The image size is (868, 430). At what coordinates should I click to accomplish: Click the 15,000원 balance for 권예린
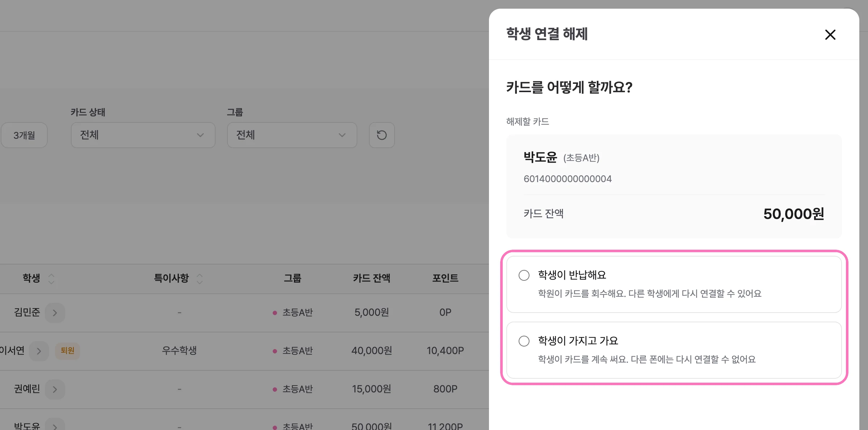coord(372,389)
